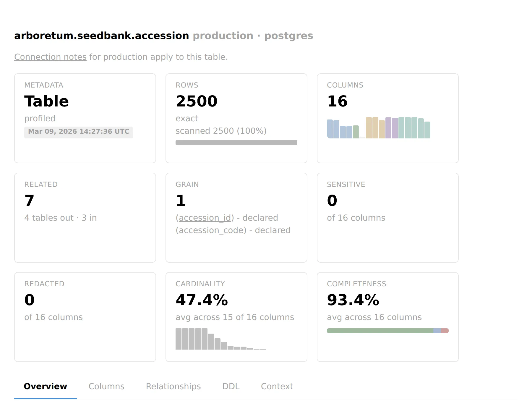
Task: Select the SENSITIVE 0 card
Action: (x=388, y=218)
